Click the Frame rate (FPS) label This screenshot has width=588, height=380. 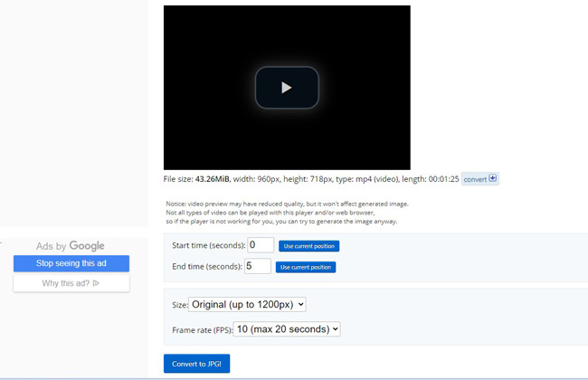coord(202,330)
